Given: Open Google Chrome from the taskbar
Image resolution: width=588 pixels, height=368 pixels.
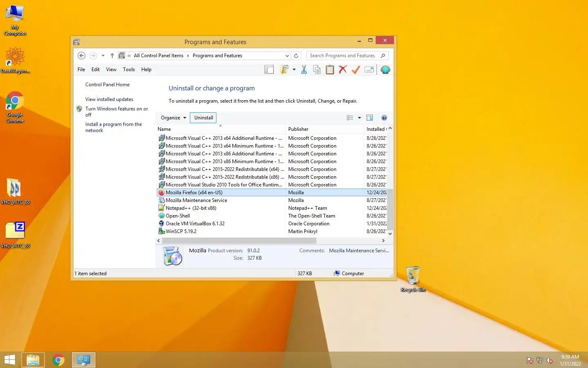Looking at the screenshot, I should [x=58, y=360].
